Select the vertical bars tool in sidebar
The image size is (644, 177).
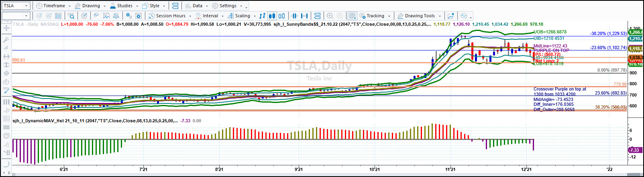[x=6, y=102]
